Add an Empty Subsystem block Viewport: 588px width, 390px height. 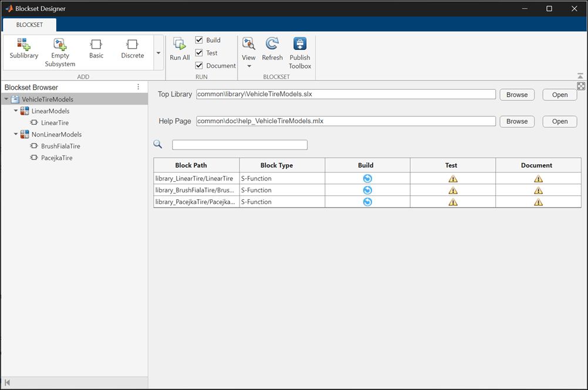tap(60, 45)
